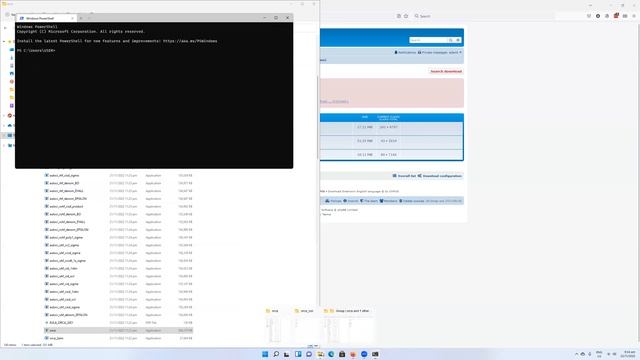Open browser application menu icon

[634, 16]
